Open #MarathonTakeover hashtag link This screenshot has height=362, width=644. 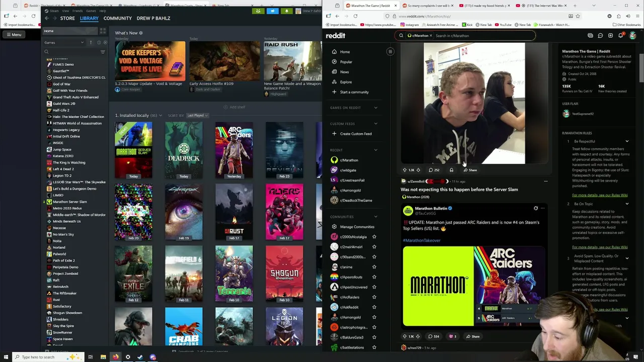point(422,240)
